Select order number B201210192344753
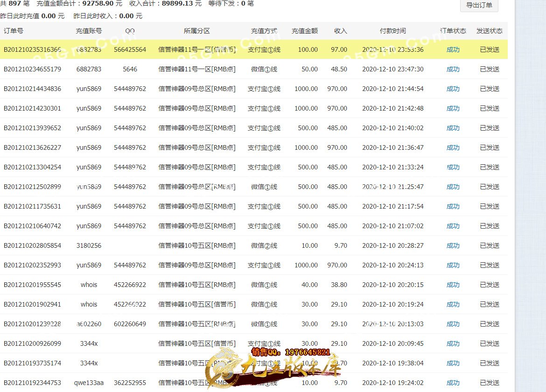Viewport: 546px width, 392px height. (x=32, y=383)
